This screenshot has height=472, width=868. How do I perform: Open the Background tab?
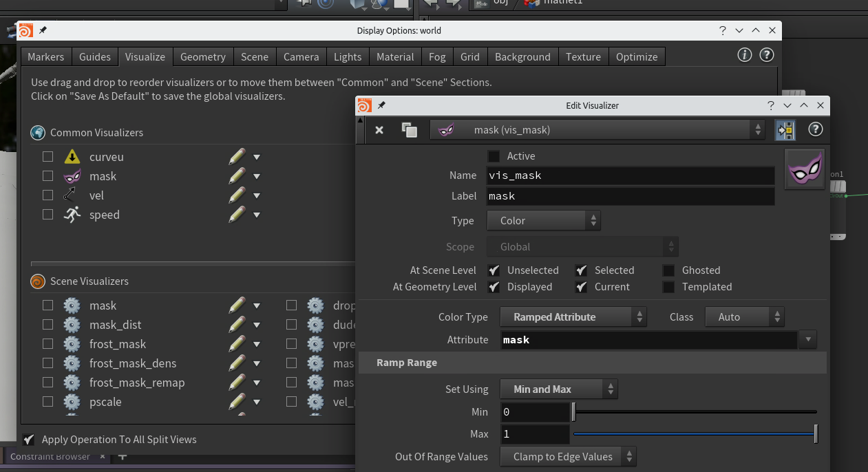click(522, 56)
